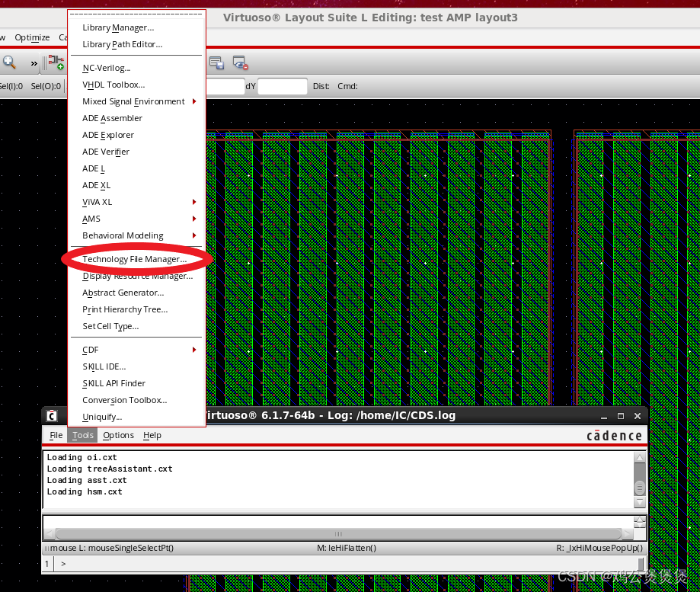Image resolution: width=700 pixels, height=592 pixels.
Task: Click the CIW command input line
Action: point(349,564)
